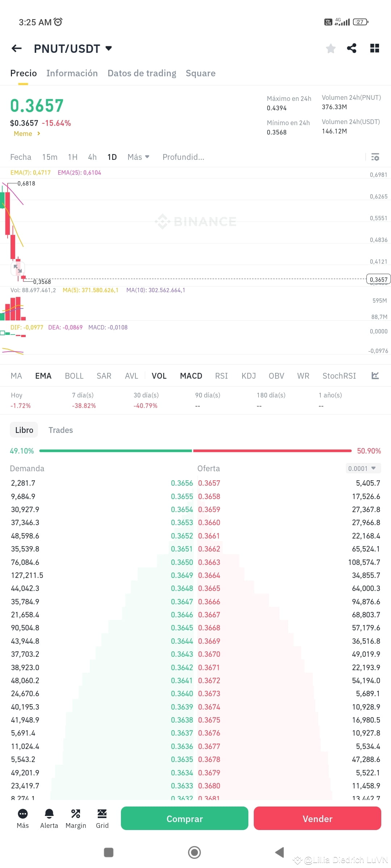The width and height of the screenshot is (391, 868).
Task: Tap the 30 día(s) -40.79% change
Action: (x=146, y=400)
